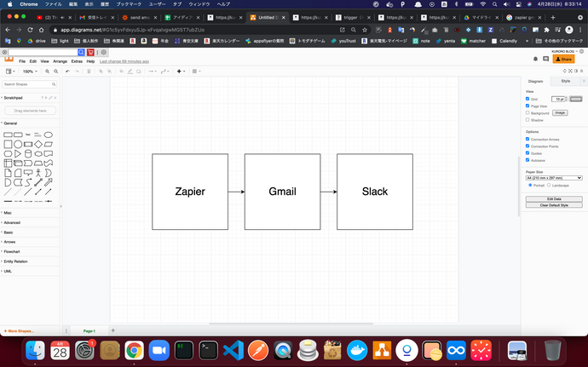This screenshot has height=367, width=588.
Task: Open Visual Studio Code from the dock
Action: tap(233, 351)
